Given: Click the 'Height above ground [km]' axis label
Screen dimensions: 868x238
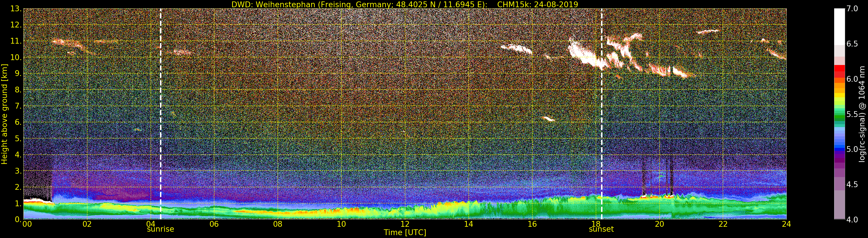Looking at the screenshot, I should 4,114.
